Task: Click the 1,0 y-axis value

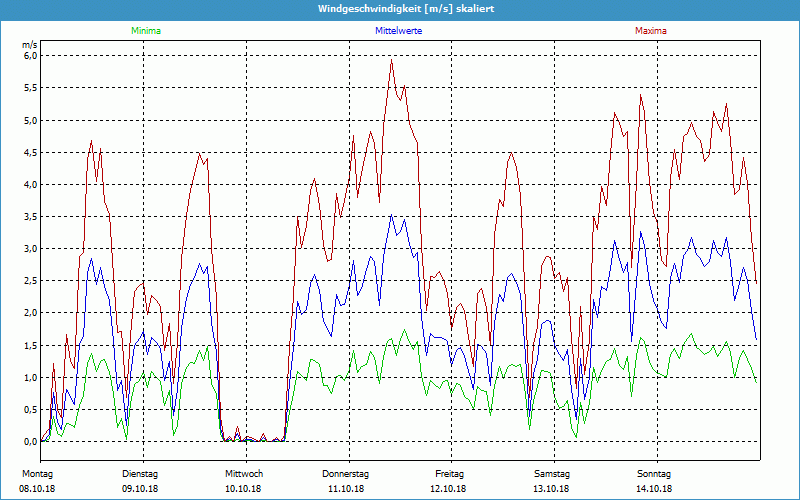Action: click(31, 378)
